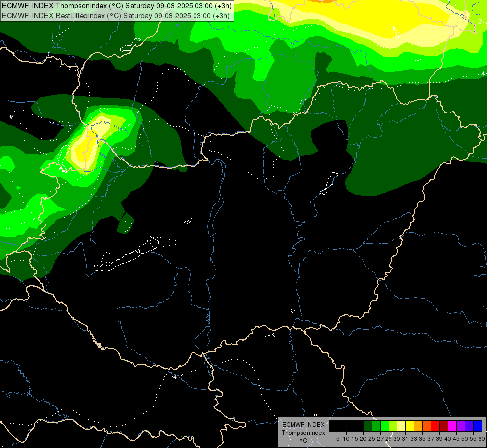This screenshot has width=487, height=448.
Task: Click the dark green legend swatch 20-25
Action: [368, 426]
